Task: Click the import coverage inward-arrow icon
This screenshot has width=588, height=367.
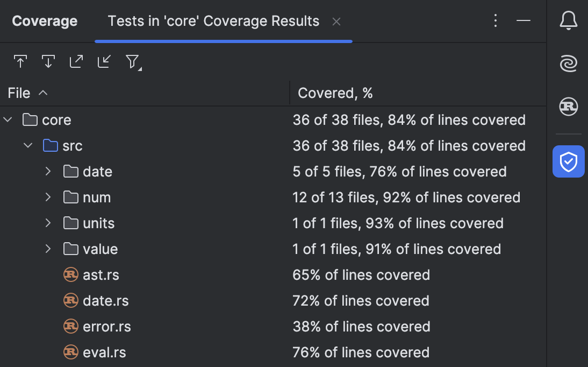Action: tap(104, 61)
